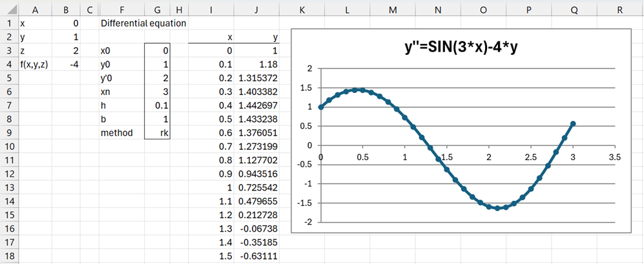
Task: Select the f(x,y,z) value -4
Action: [66, 65]
